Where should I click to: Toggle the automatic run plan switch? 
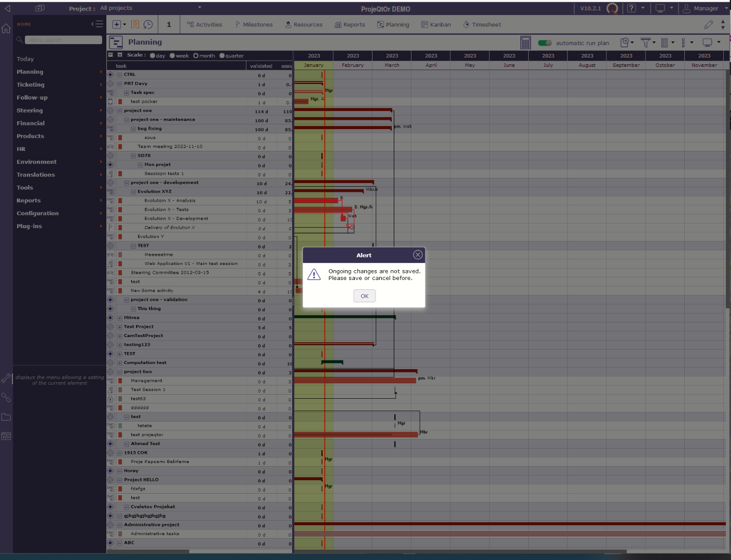pos(545,43)
